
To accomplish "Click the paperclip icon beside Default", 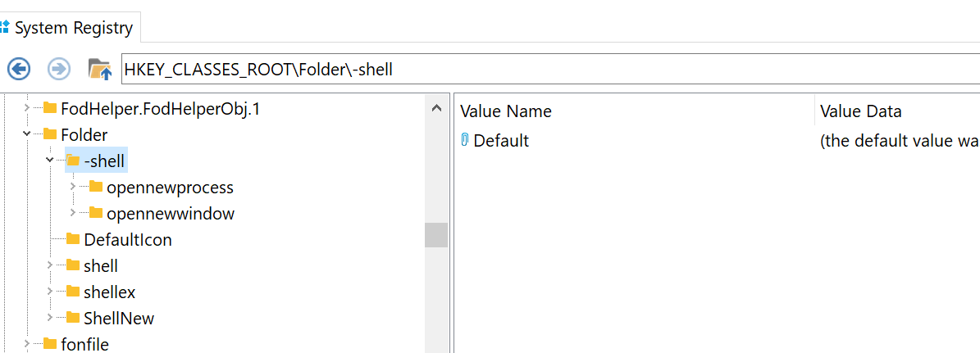I will (x=464, y=140).
